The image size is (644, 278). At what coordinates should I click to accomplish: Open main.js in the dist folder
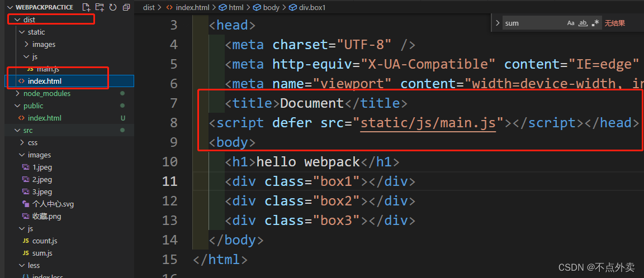pos(49,69)
